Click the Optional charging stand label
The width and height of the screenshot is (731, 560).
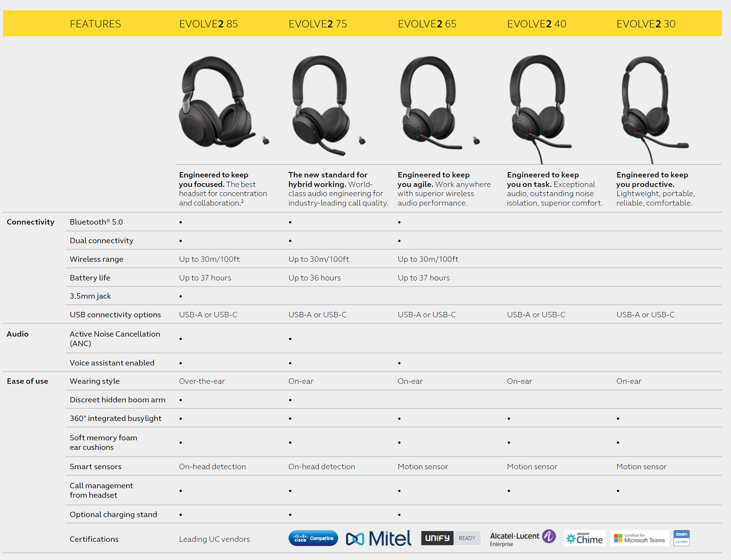pos(113,514)
